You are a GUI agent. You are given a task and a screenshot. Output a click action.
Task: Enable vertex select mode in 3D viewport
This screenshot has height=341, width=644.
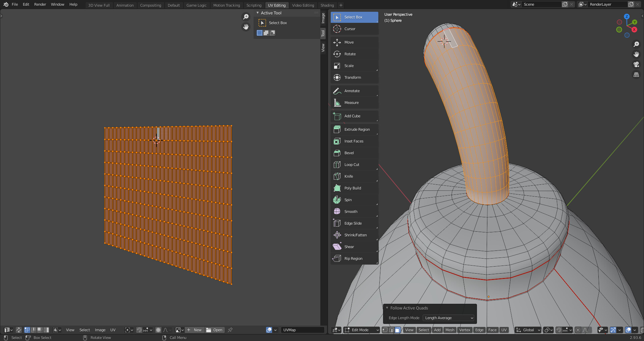385,330
